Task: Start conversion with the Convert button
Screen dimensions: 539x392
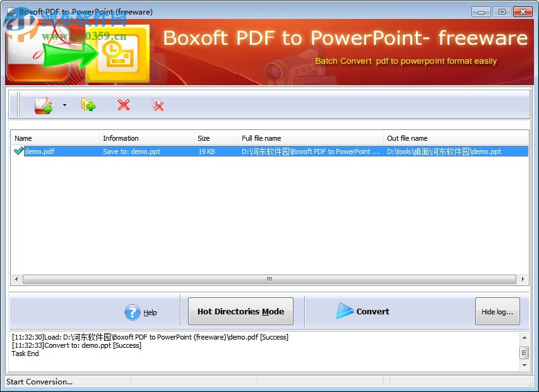Action: pyautogui.click(x=372, y=311)
